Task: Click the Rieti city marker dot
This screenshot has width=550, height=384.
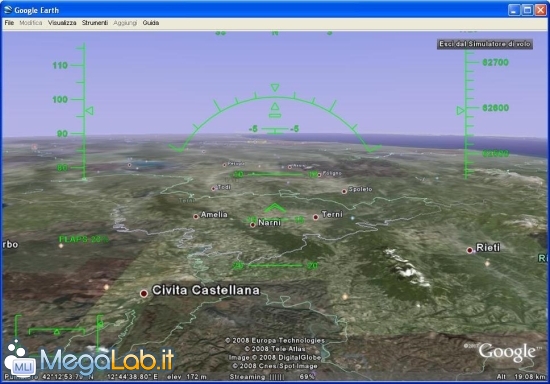Action: (x=470, y=250)
